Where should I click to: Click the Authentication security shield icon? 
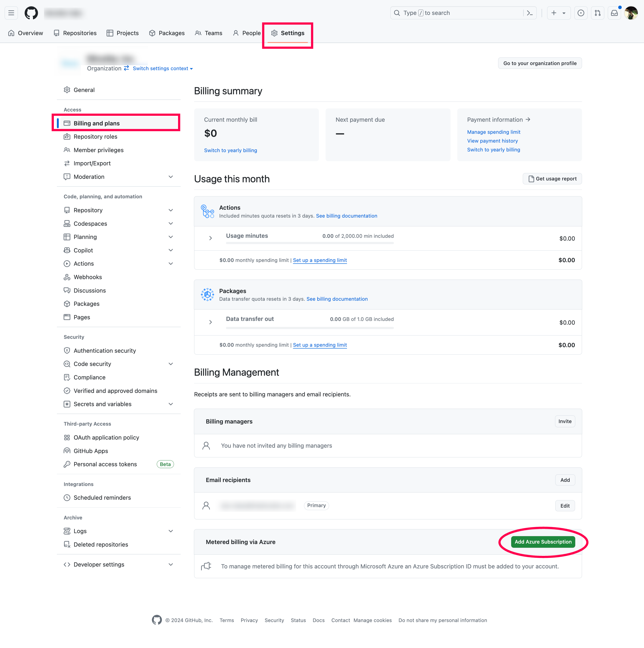click(67, 351)
